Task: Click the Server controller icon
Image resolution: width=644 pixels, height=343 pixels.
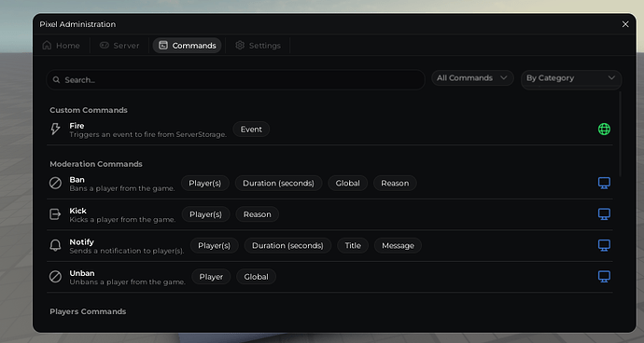Action: pyautogui.click(x=105, y=45)
